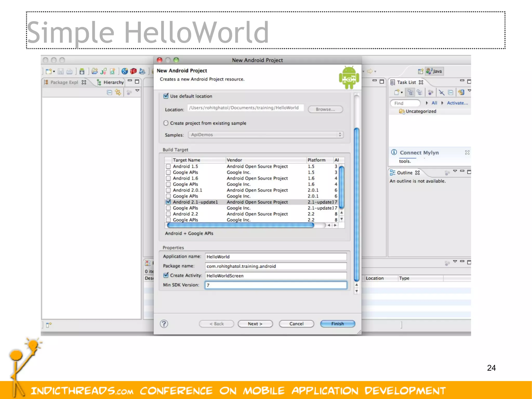This screenshot has height=399, width=532.
Task: Click Hide Completed Tasks icon in Task List
Action: coord(441,92)
